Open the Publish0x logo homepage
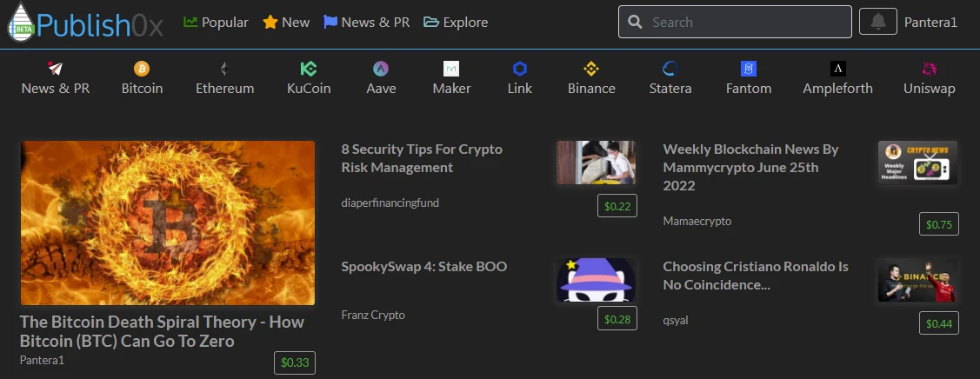980x379 pixels. click(85, 23)
